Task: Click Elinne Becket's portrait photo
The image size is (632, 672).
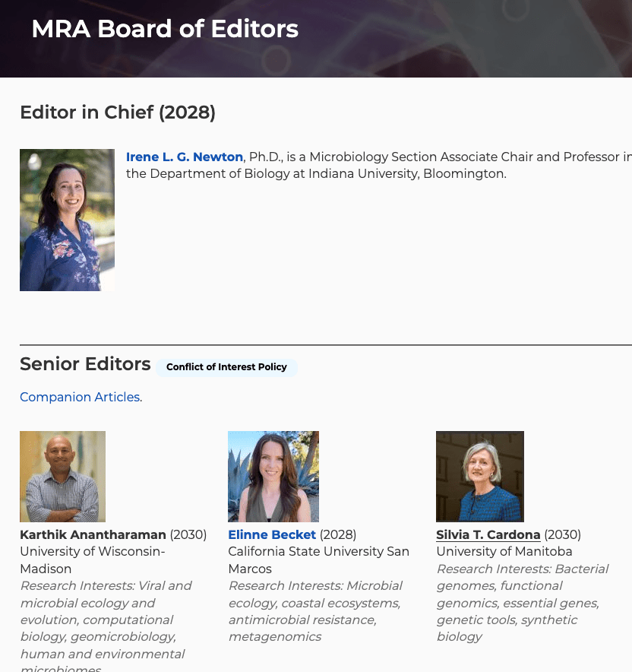Action: point(273,477)
